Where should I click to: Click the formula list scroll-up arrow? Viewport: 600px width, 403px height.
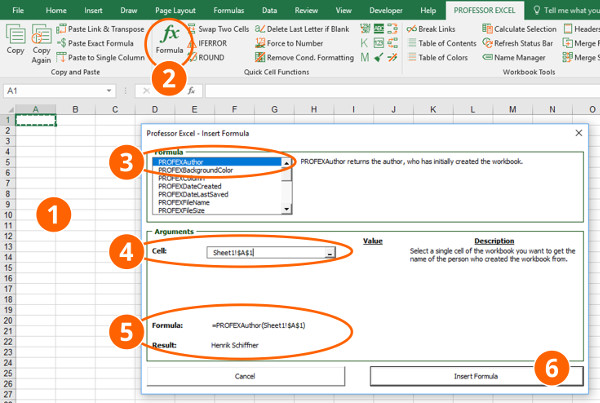[286, 163]
